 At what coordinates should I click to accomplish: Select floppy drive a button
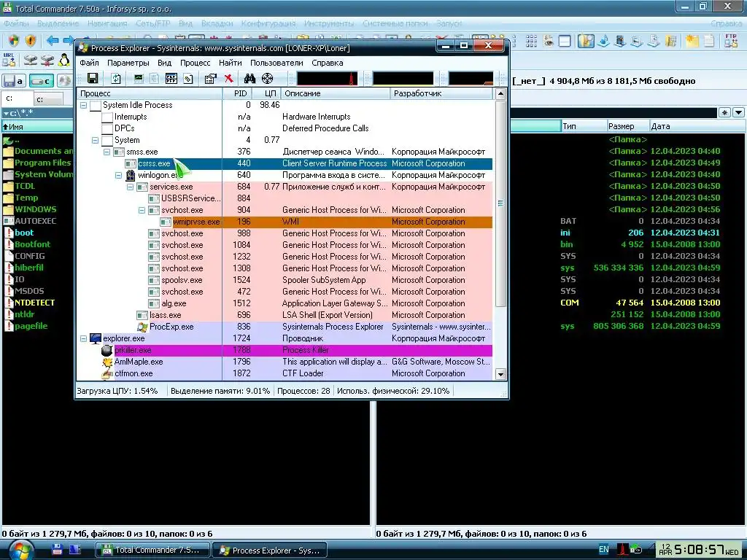click(x=14, y=80)
